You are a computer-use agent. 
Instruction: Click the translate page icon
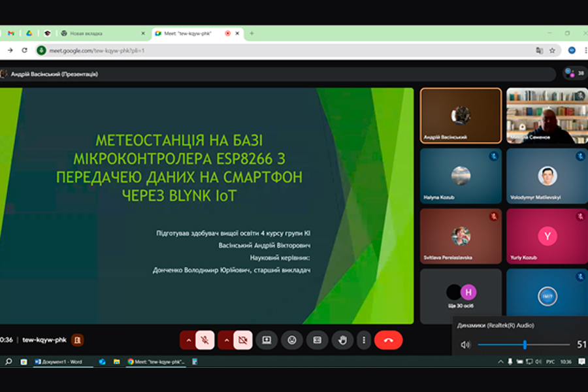pyautogui.click(x=539, y=50)
